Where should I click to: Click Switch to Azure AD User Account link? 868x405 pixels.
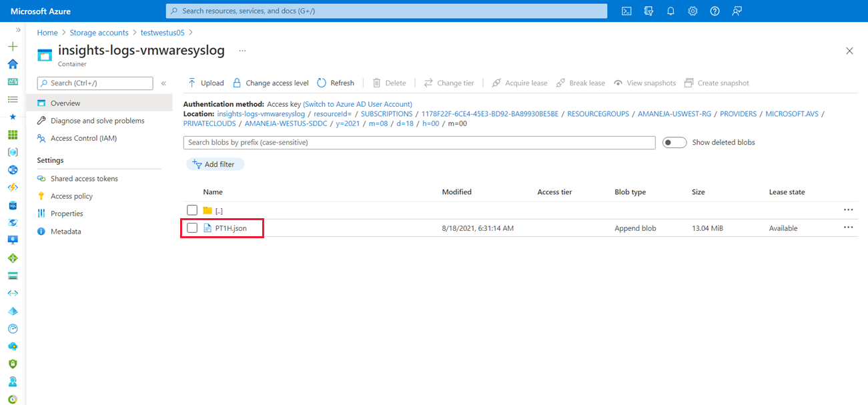click(x=358, y=104)
